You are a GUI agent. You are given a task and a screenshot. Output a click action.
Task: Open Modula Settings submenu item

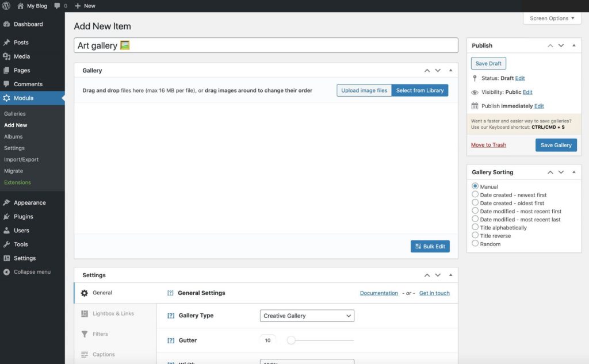pos(14,148)
